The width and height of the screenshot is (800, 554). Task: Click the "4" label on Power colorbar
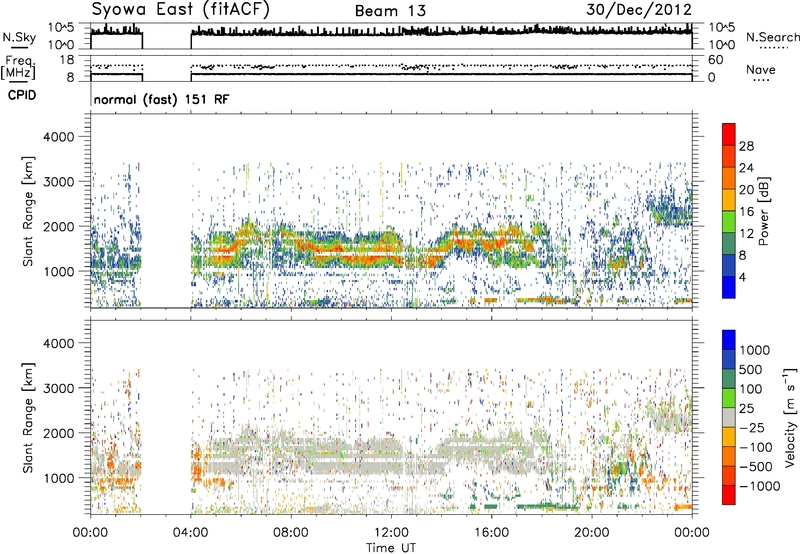[x=742, y=277]
